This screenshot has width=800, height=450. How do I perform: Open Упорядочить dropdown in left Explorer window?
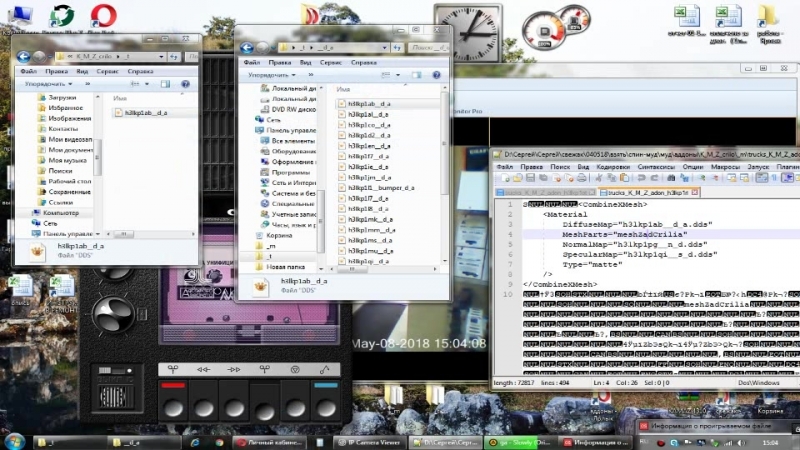point(48,84)
